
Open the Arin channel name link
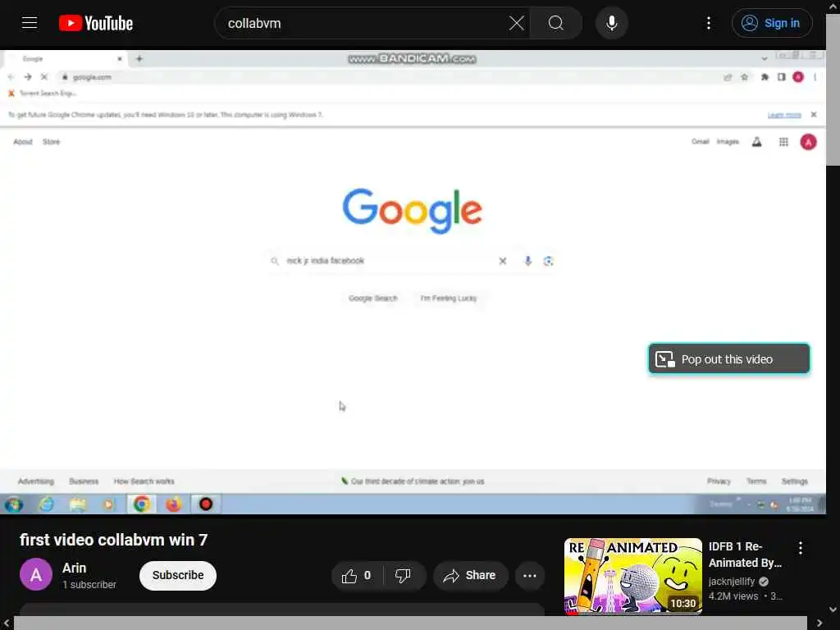click(x=74, y=568)
